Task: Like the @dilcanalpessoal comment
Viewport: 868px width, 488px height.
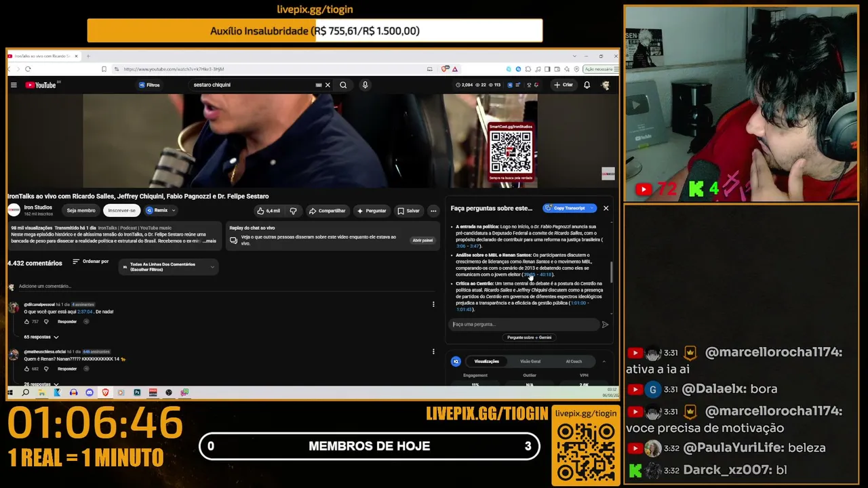Action: pyautogui.click(x=27, y=321)
